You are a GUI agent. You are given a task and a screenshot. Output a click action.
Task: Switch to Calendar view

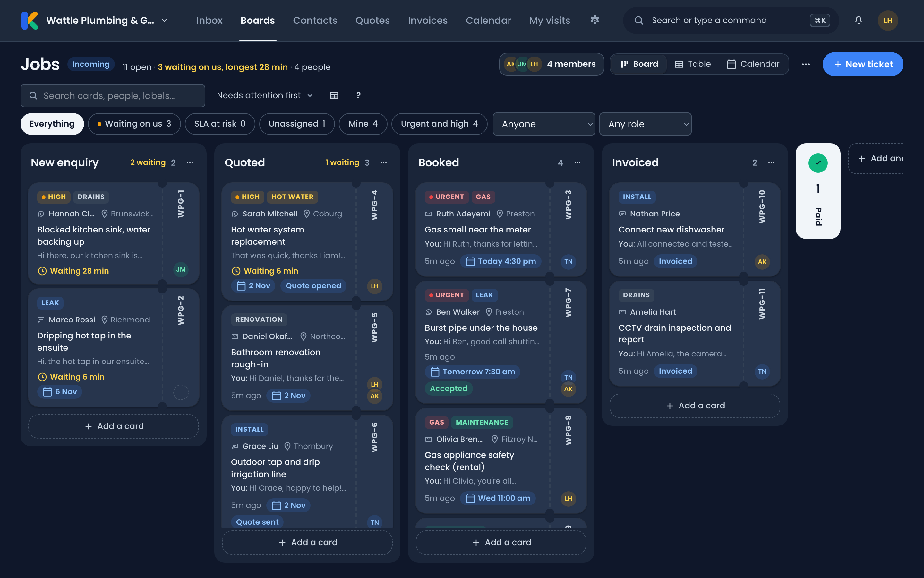(x=753, y=64)
